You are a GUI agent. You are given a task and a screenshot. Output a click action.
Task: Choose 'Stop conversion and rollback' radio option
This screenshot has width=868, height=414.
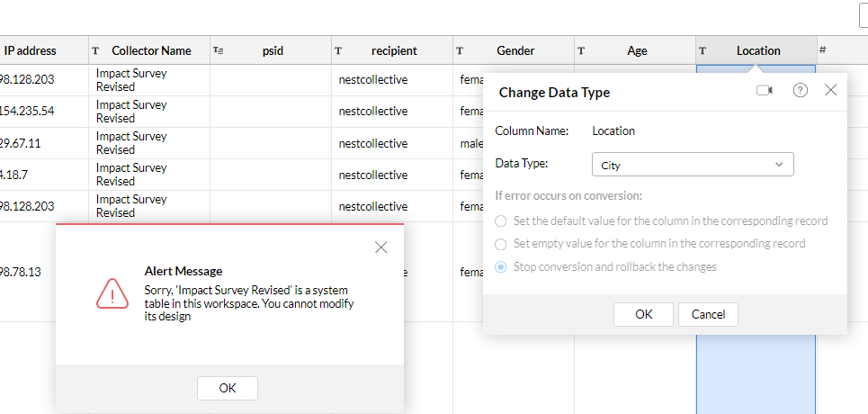point(501,267)
